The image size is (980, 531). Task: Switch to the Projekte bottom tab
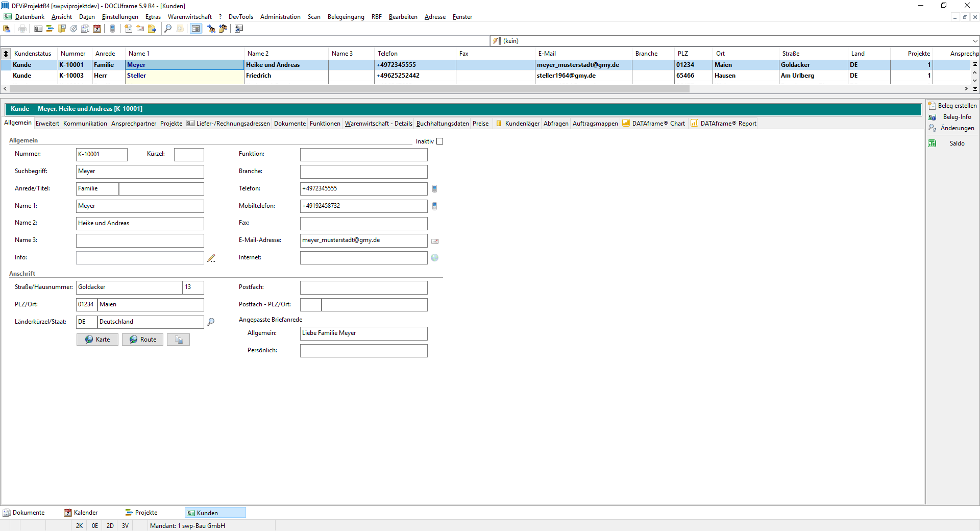tap(142, 513)
